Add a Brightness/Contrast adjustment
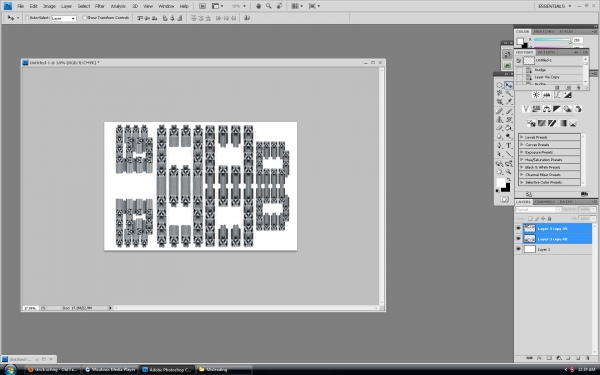This screenshot has width=600, height=375. pyautogui.click(x=536, y=95)
